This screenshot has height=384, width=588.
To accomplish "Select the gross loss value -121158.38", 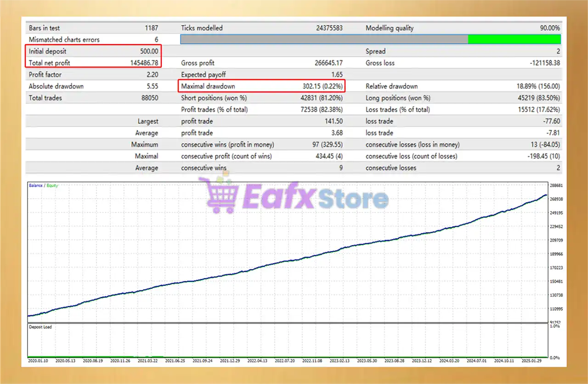I will (x=545, y=63).
